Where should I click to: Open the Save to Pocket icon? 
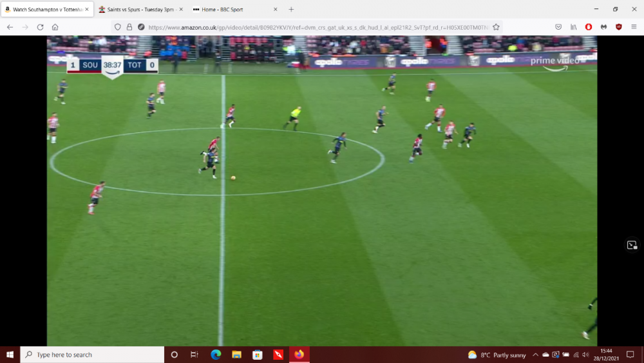point(558,27)
